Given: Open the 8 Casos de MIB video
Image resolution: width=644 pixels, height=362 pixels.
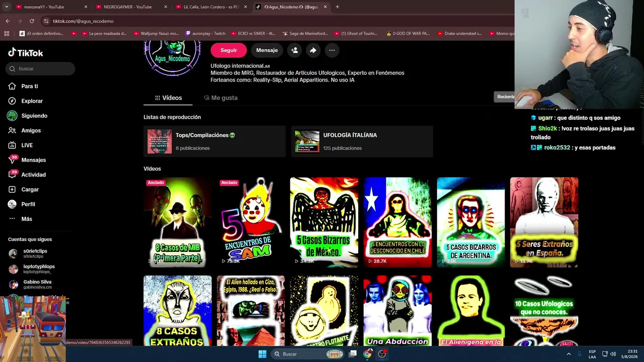Looking at the screenshot, I should [178, 222].
